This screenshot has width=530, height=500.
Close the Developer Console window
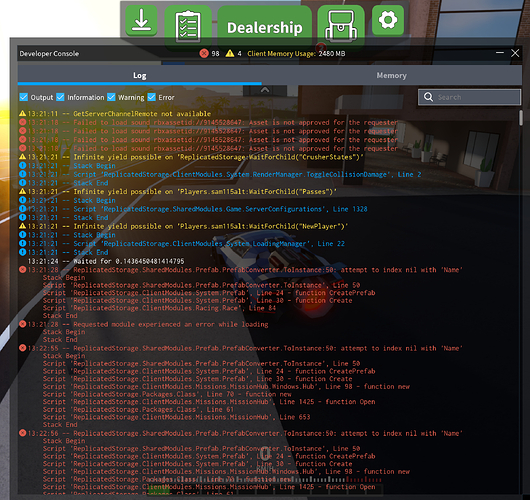coord(515,53)
